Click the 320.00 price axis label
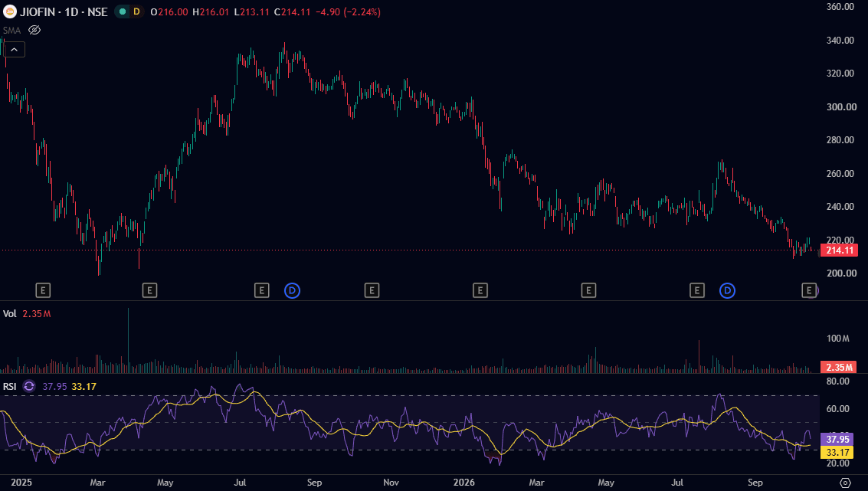Viewport: 868px width, 491px height. 840,73
